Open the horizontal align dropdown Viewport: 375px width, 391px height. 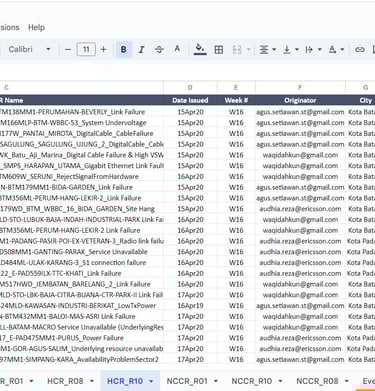coord(268,50)
